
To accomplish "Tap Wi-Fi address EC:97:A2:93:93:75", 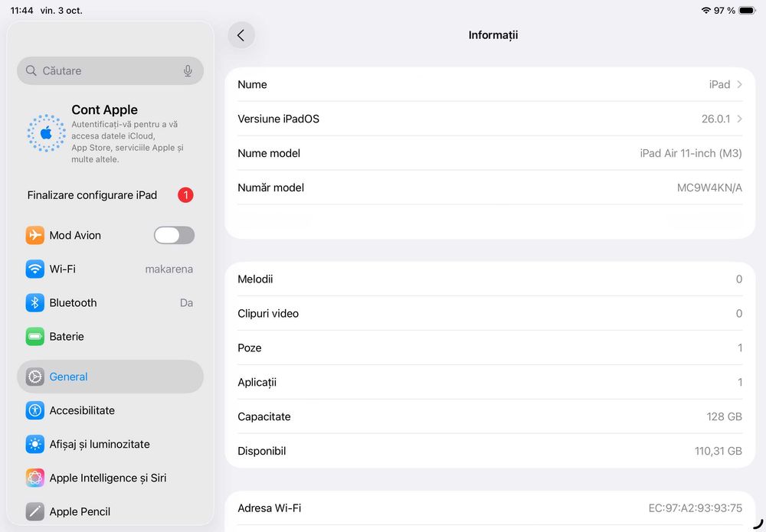I will click(x=696, y=508).
